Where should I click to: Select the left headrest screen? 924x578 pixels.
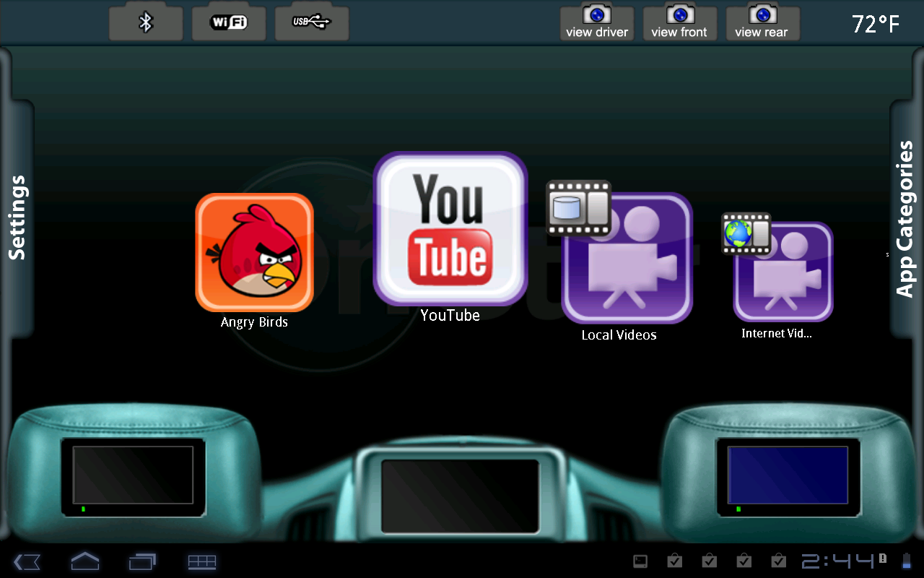[x=133, y=476]
